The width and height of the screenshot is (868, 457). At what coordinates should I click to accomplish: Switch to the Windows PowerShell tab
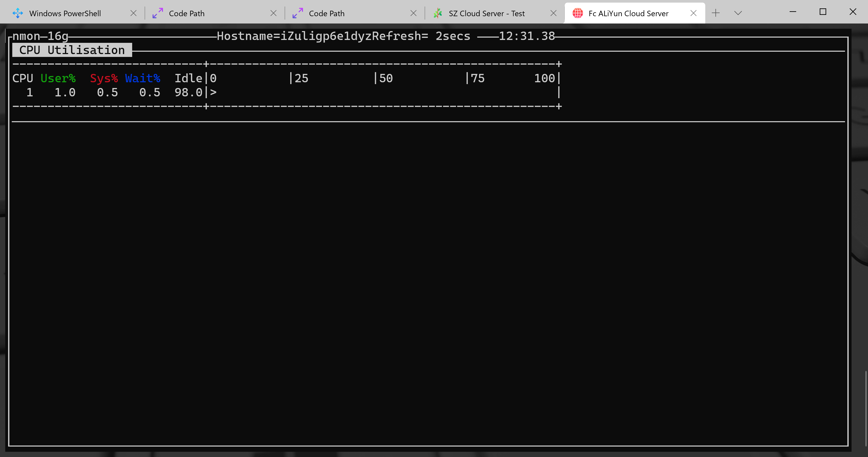[x=65, y=14]
